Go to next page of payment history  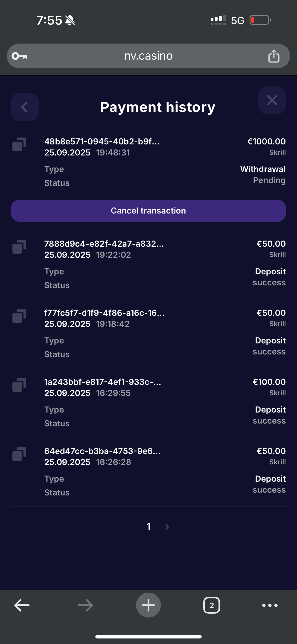coord(167,527)
